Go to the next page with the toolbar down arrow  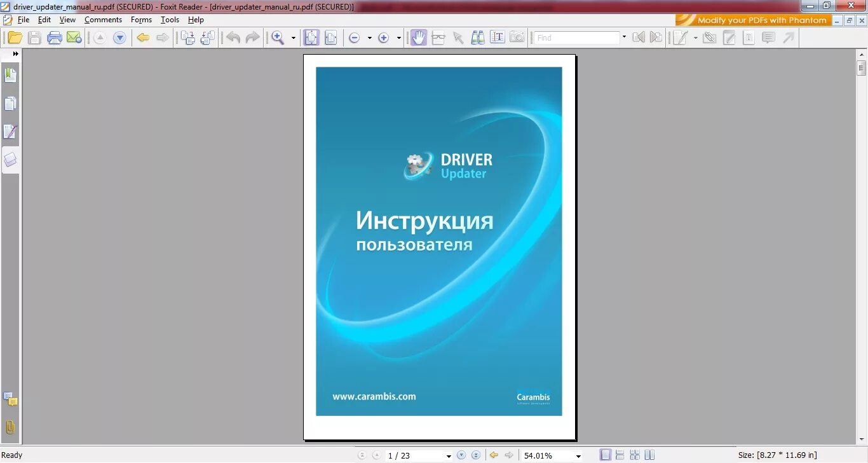119,38
